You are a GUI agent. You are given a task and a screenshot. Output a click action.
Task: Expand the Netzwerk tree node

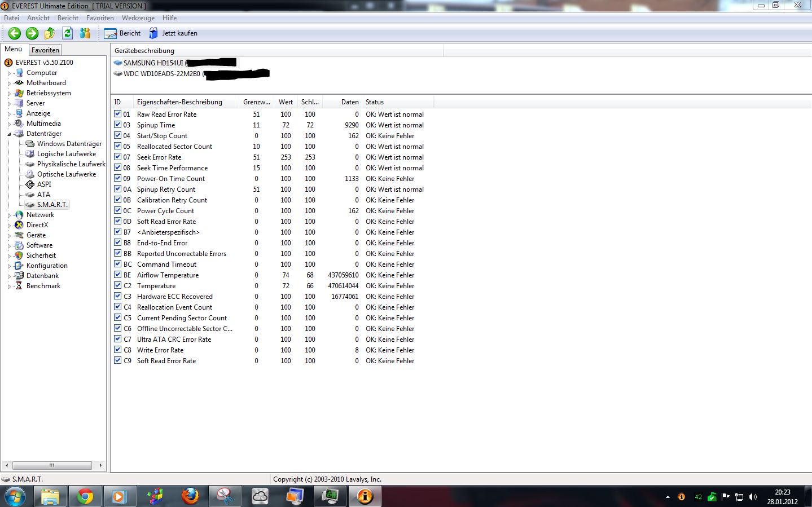point(9,215)
